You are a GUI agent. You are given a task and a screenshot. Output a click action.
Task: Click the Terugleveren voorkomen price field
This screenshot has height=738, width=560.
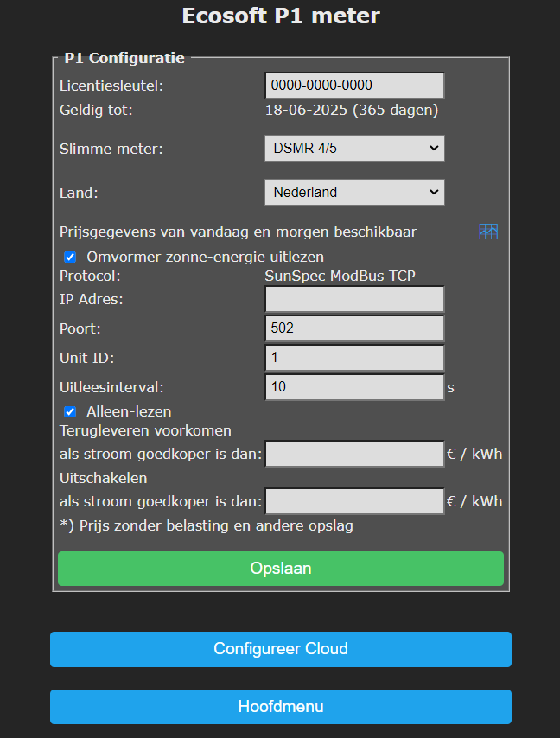pyautogui.click(x=354, y=454)
